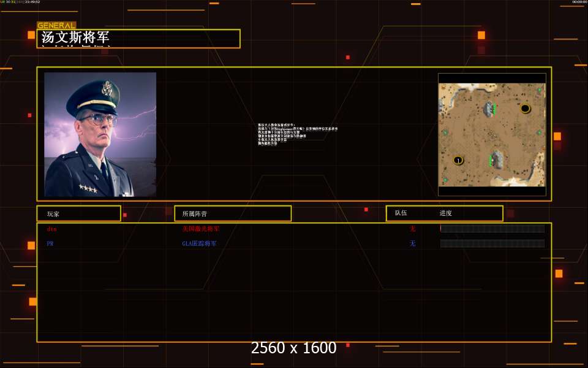The height and width of the screenshot is (368, 588).
Task: Click the 汤文斯将军 title box
Action: tap(138, 38)
